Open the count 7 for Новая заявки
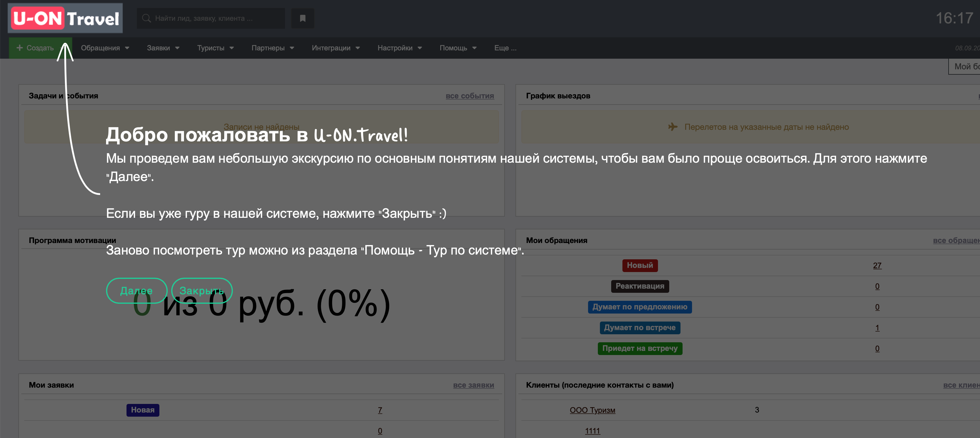This screenshot has height=438, width=980. 380,410
